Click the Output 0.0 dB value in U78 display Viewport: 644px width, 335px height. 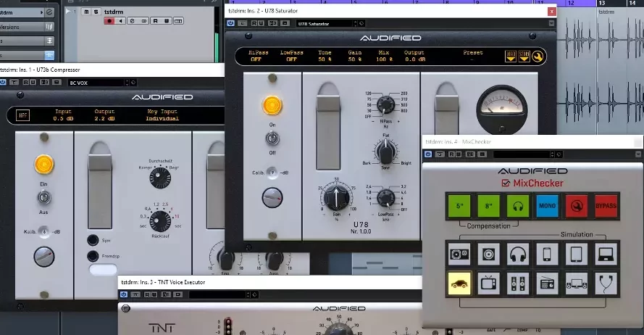pos(415,59)
